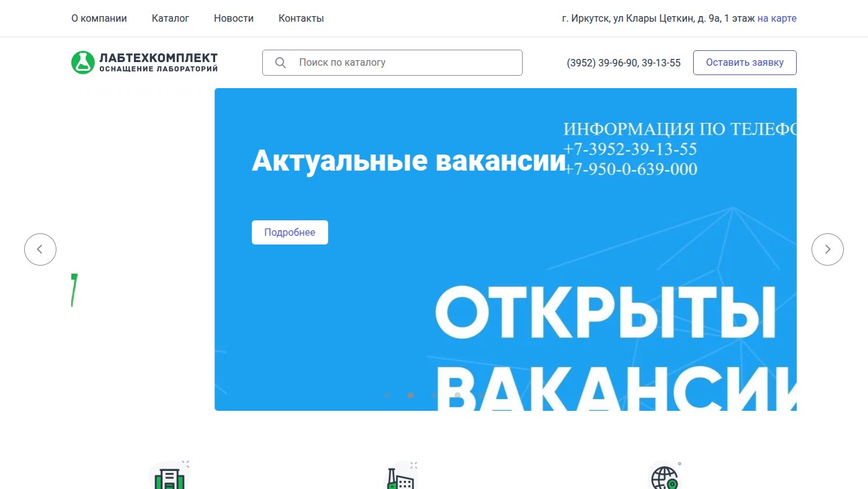Click Подробнее on the vacancies slide
868x489 pixels.
click(290, 233)
